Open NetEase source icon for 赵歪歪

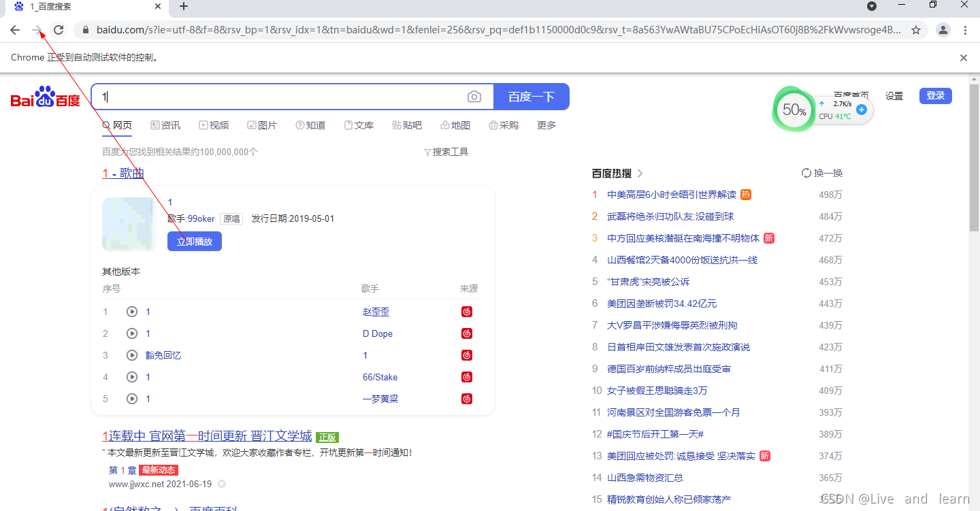pyautogui.click(x=467, y=312)
